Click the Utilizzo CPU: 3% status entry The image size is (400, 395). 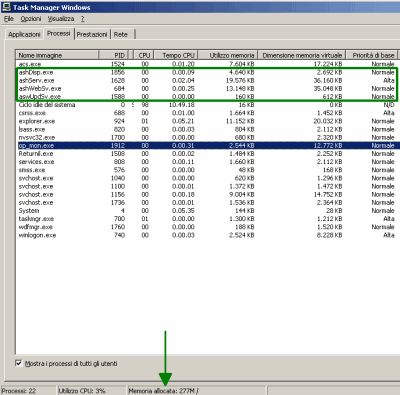tap(82, 391)
